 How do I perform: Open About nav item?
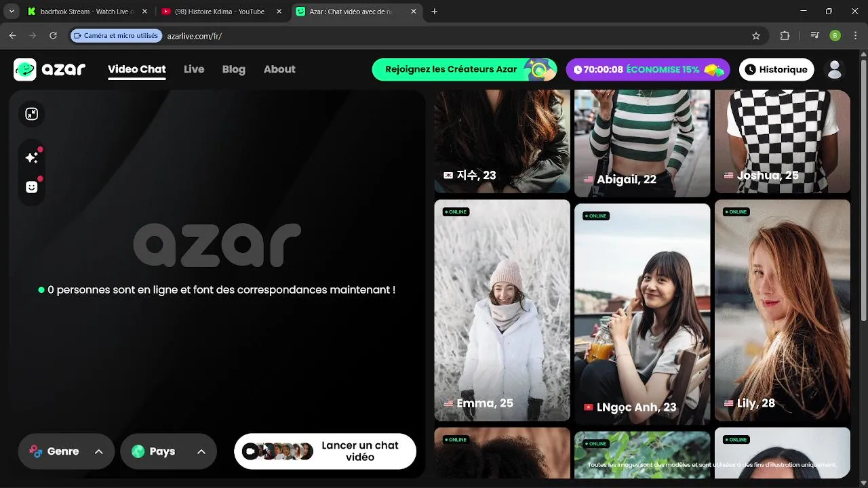[279, 69]
